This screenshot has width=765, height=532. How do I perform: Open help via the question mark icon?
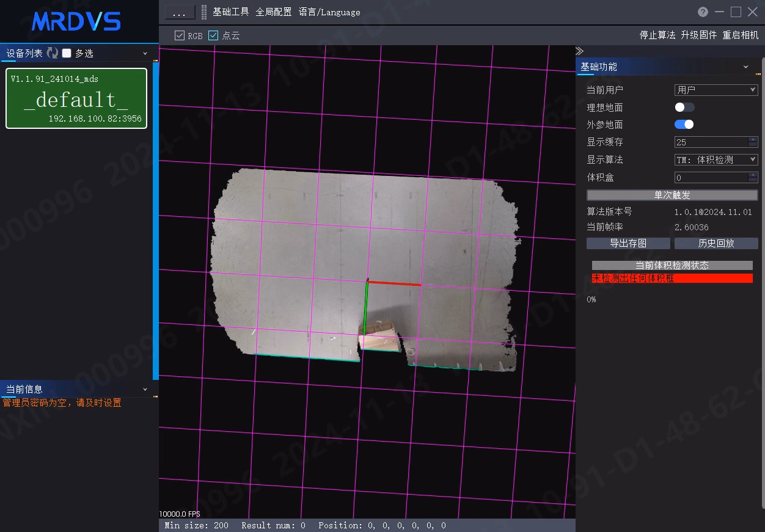pyautogui.click(x=703, y=12)
